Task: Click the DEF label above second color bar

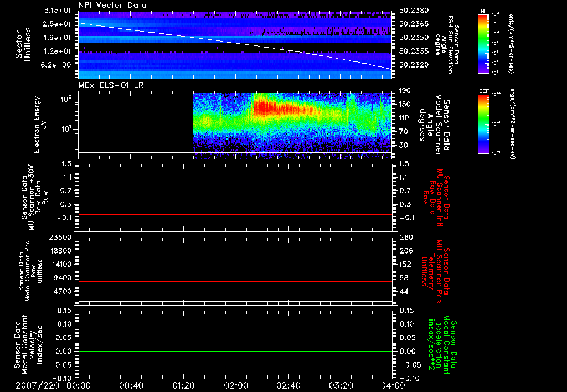Action: coord(483,91)
